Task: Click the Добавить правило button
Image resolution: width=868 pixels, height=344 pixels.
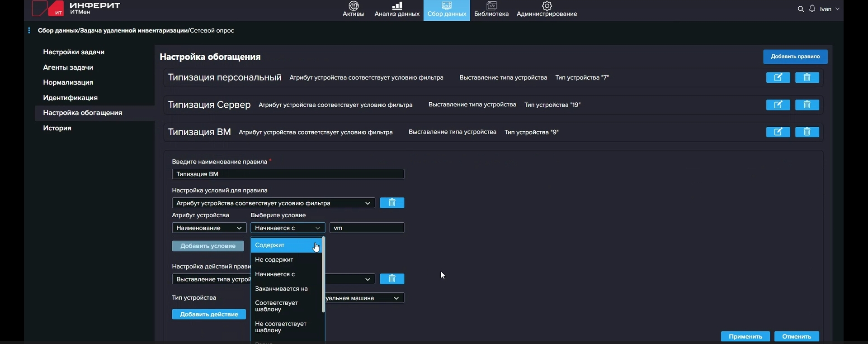Action: click(795, 57)
